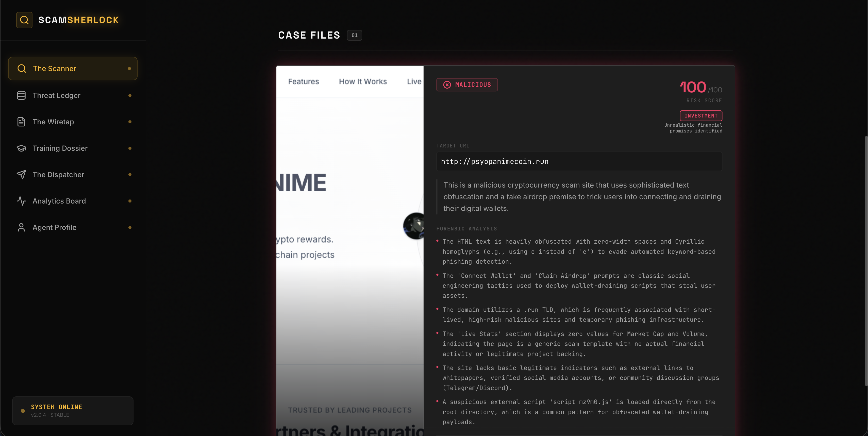868x436 pixels.
Task: Click the Case Files 01 count badge
Action: [354, 35]
